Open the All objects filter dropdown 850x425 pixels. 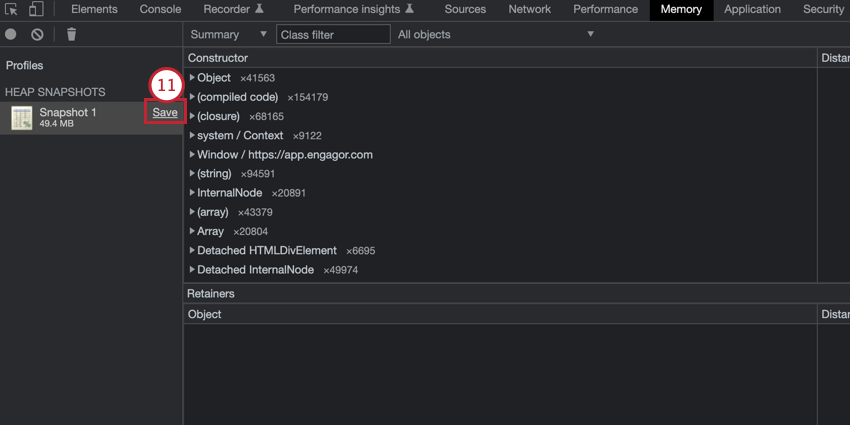[x=496, y=34]
